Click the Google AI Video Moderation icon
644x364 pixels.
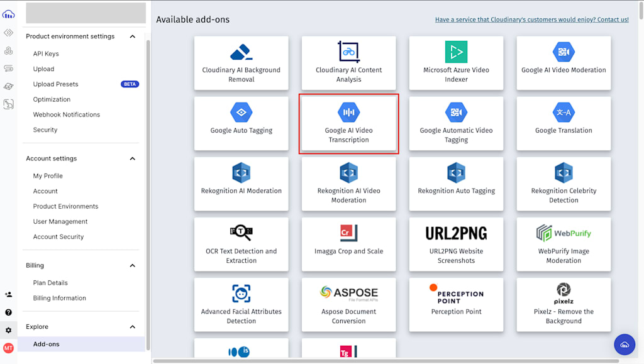tap(563, 52)
